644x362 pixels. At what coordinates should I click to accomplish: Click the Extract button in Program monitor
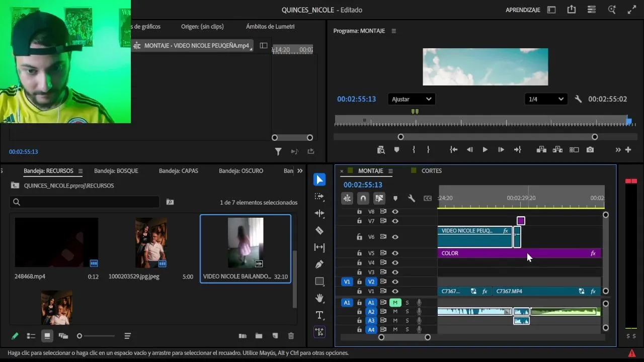pyautogui.click(x=557, y=150)
